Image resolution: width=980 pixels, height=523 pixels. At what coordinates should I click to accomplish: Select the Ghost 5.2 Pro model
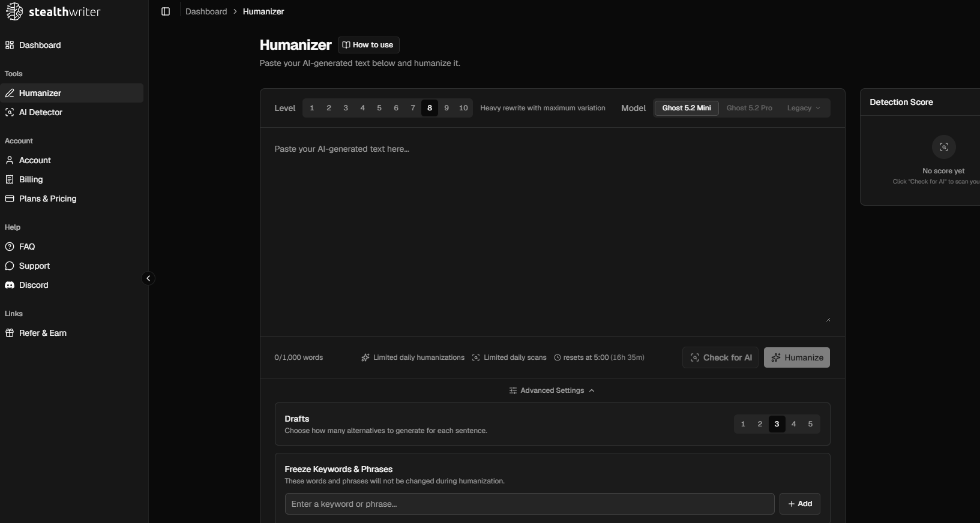click(750, 108)
